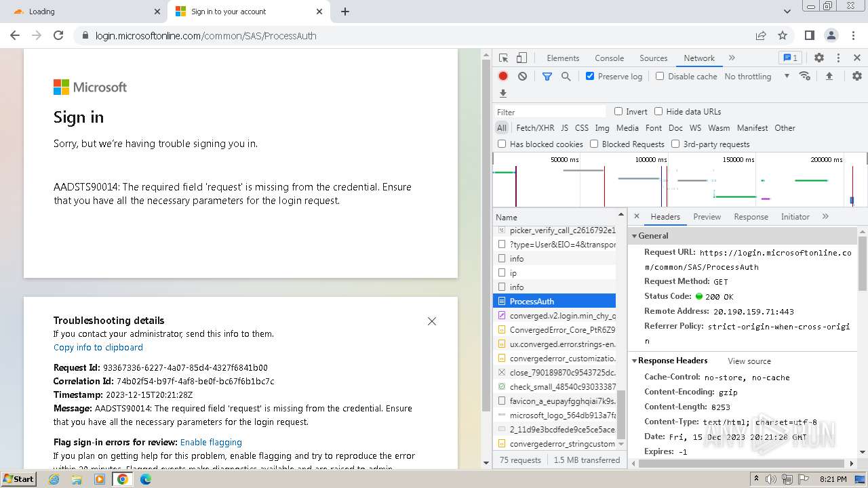Click the Enable flagging link

pyautogui.click(x=211, y=442)
